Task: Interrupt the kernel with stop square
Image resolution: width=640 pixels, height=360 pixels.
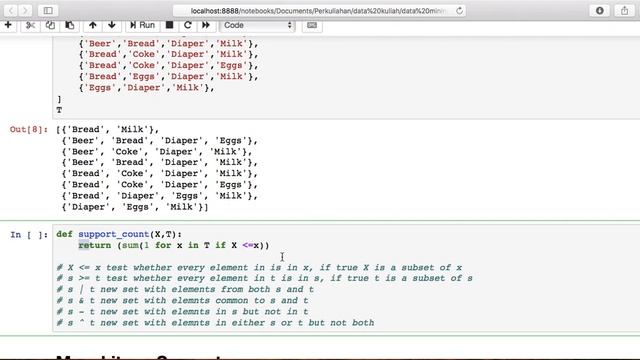Action: pyautogui.click(x=169, y=25)
